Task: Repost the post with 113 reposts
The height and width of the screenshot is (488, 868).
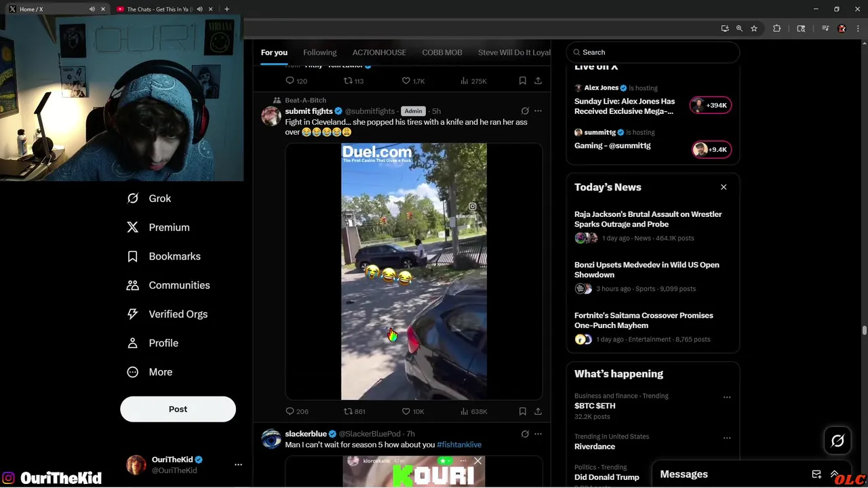Action: 353,81
